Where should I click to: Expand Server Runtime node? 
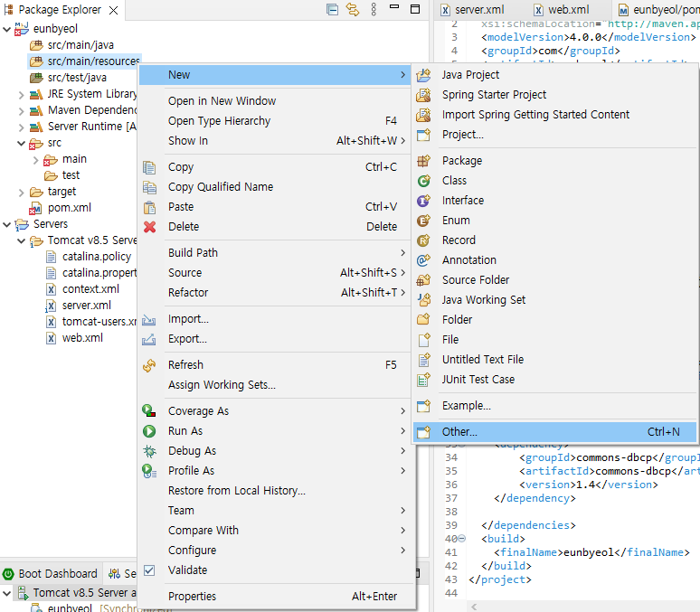pos(21,127)
